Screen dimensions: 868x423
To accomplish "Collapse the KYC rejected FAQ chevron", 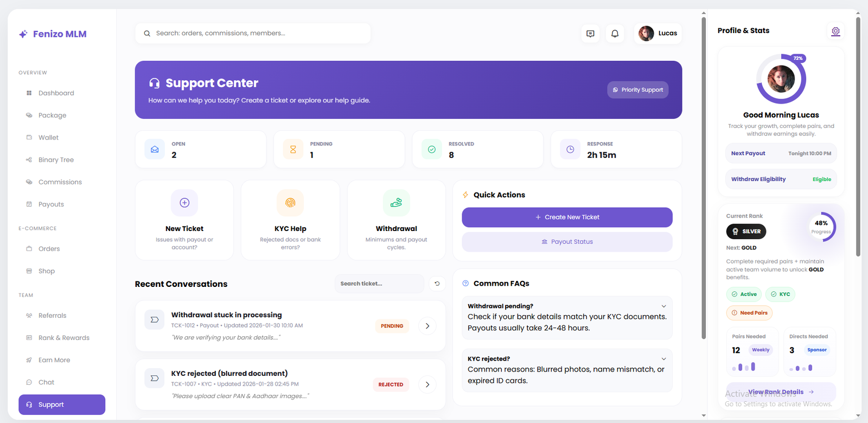I will coord(663,359).
